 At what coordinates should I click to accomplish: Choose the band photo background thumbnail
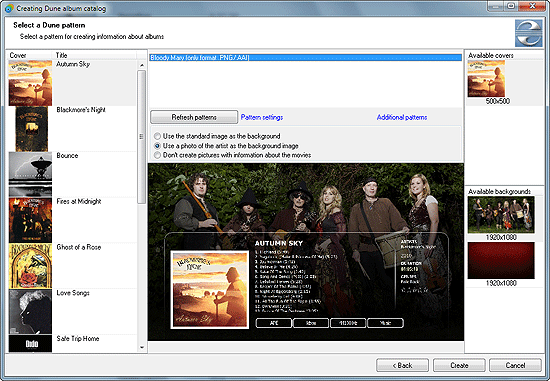pos(501,214)
